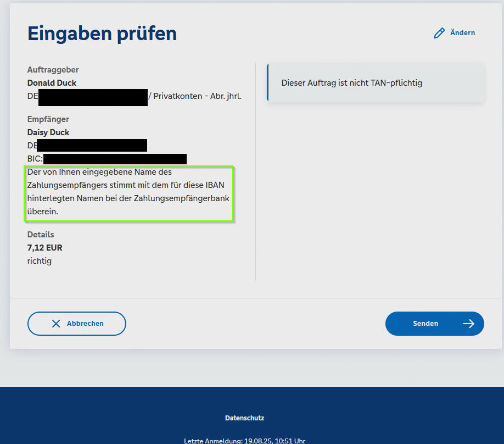Click the Auftraggeber name Donald Duck
This screenshot has height=444, width=504.
click(x=52, y=83)
